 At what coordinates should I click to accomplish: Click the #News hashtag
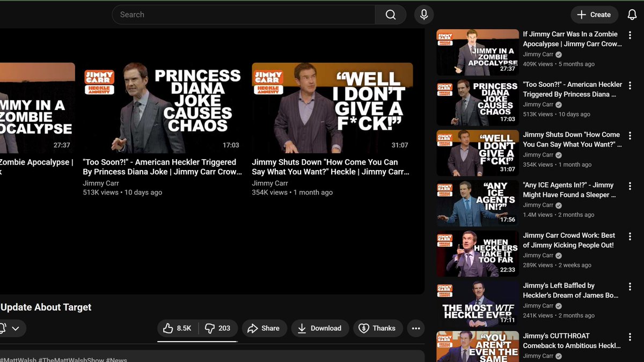pyautogui.click(x=116, y=359)
